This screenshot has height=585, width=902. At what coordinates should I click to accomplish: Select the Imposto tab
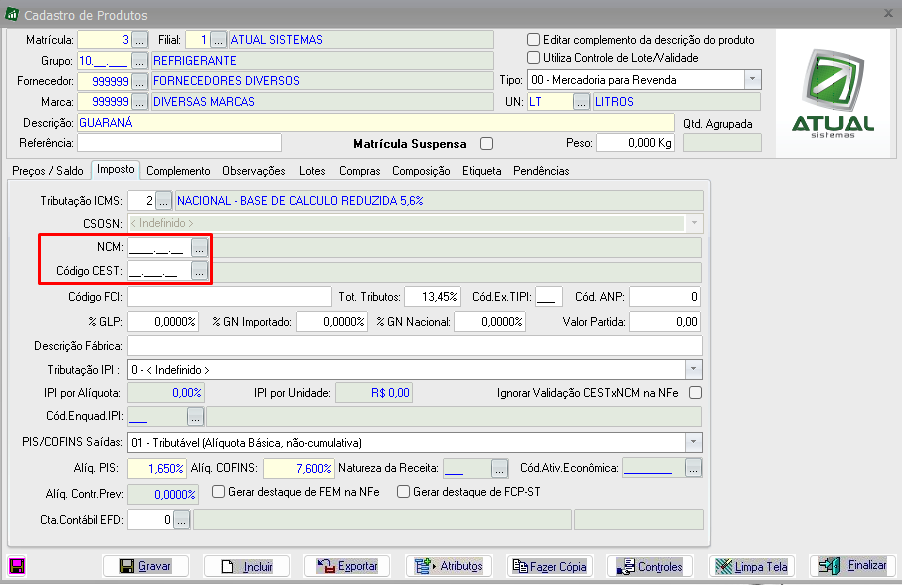tap(116, 170)
